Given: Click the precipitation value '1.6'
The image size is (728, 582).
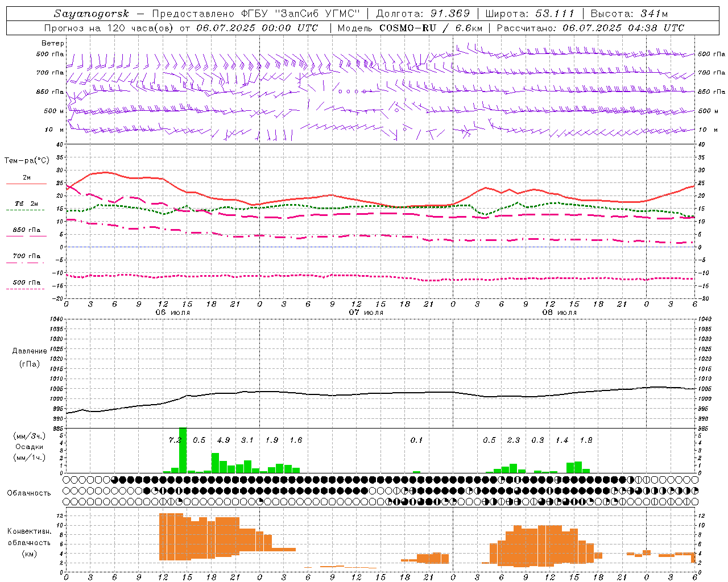Looking at the screenshot, I should click(296, 440).
